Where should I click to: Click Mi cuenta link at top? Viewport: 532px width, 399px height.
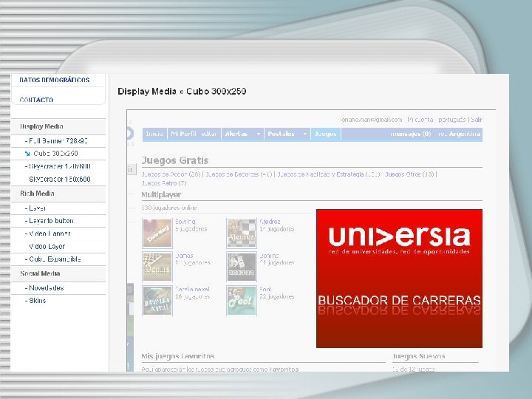420,120
